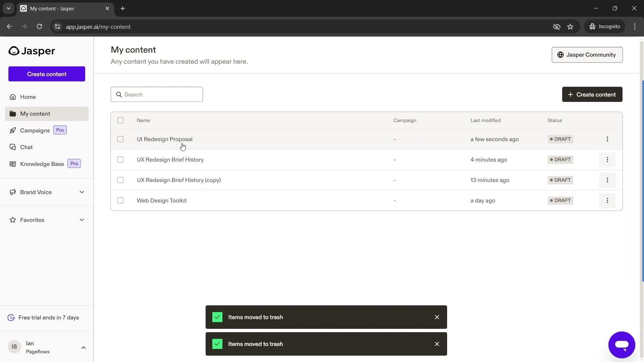This screenshot has height=362, width=644.
Task: Toggle checkbox for UI Redesign Proposal
Action: click(120, 139)
